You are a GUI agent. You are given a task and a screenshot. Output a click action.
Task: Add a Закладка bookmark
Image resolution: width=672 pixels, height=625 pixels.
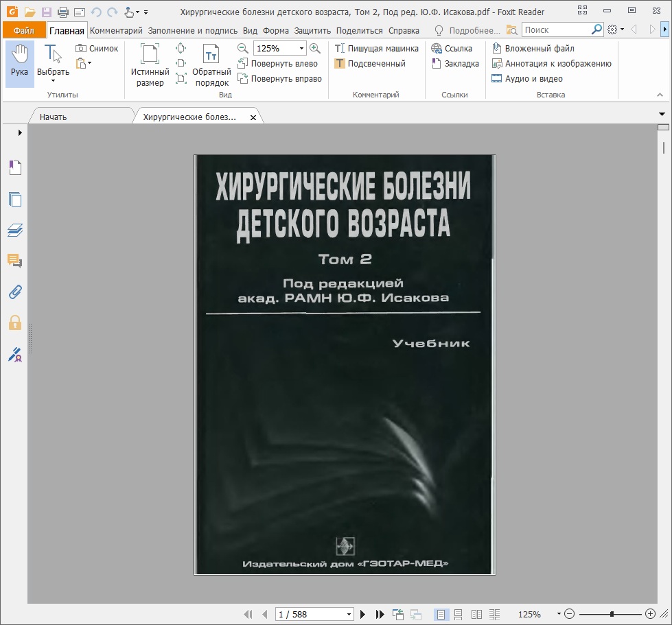pyautogui.click(x=455, y=63)
